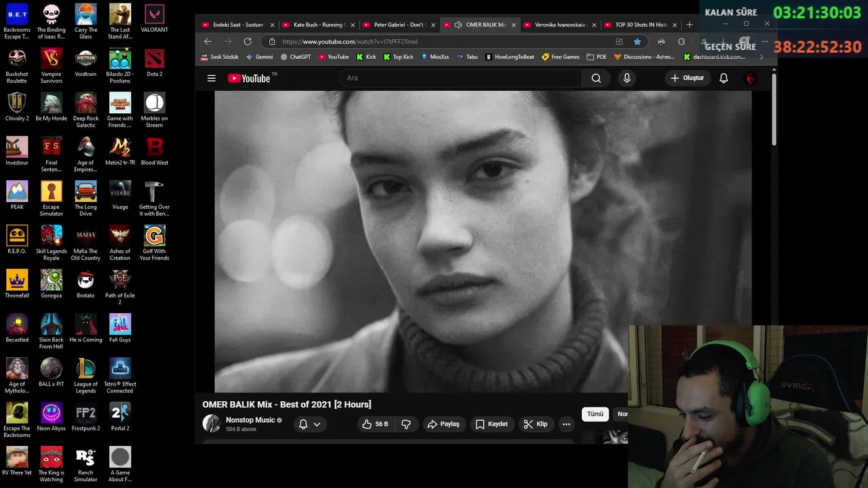The width and height of the screenshot is (868, 488).
Task: Click the Kaydet save button
Action: click(492, 424)
